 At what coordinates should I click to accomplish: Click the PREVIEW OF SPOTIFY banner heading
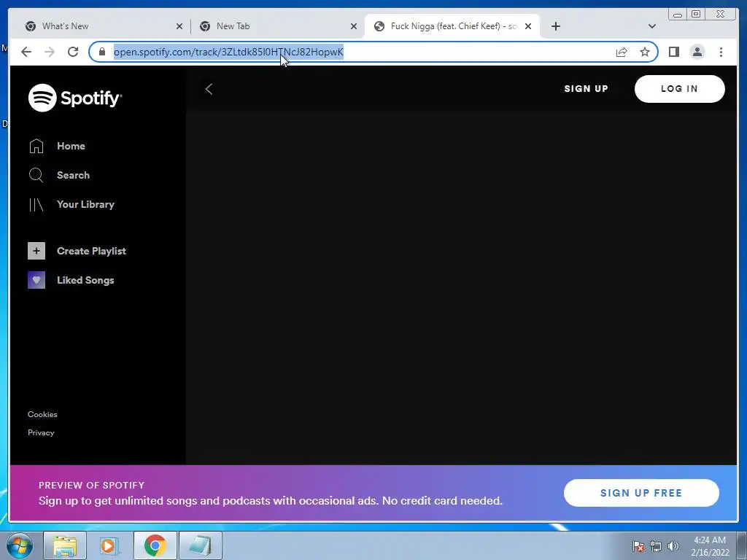pos(91,485)
